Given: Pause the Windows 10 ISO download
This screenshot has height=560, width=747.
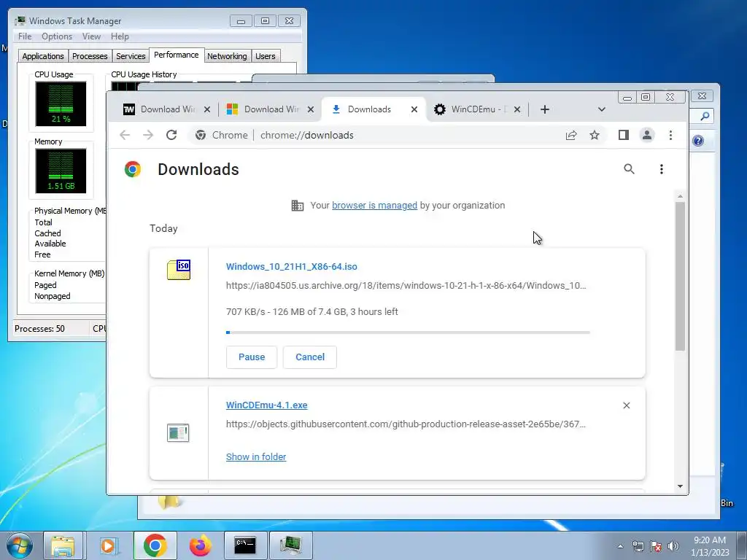Looking at the screenshot, I should 252,357.
